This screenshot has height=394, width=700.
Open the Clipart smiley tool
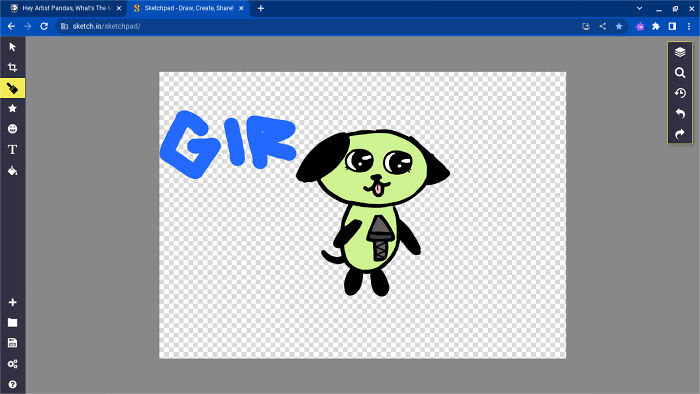tap(12, 129)
